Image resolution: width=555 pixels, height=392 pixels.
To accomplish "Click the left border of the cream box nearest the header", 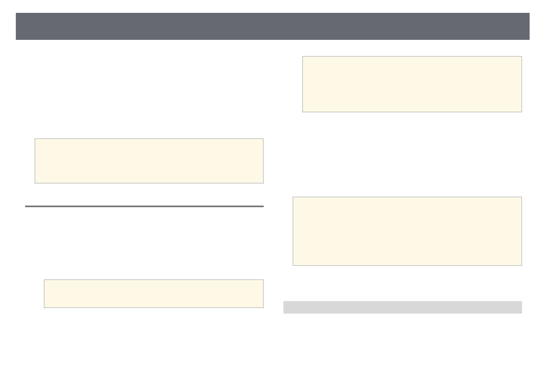I will coord(303,84).
